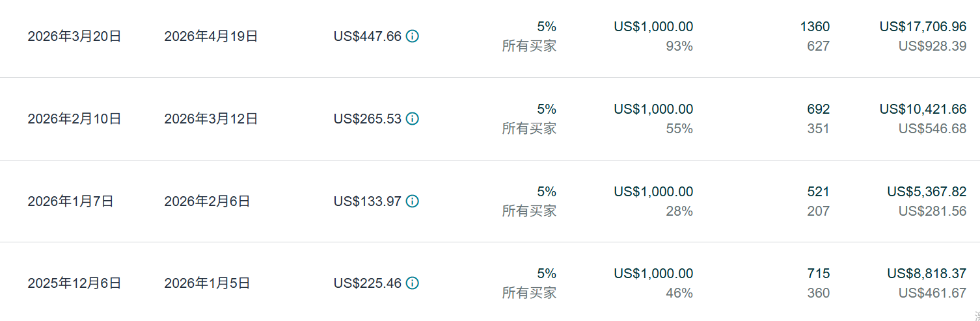
Task: Show info tooltip icon for US$133.97
Action: [x=412, y=201]
